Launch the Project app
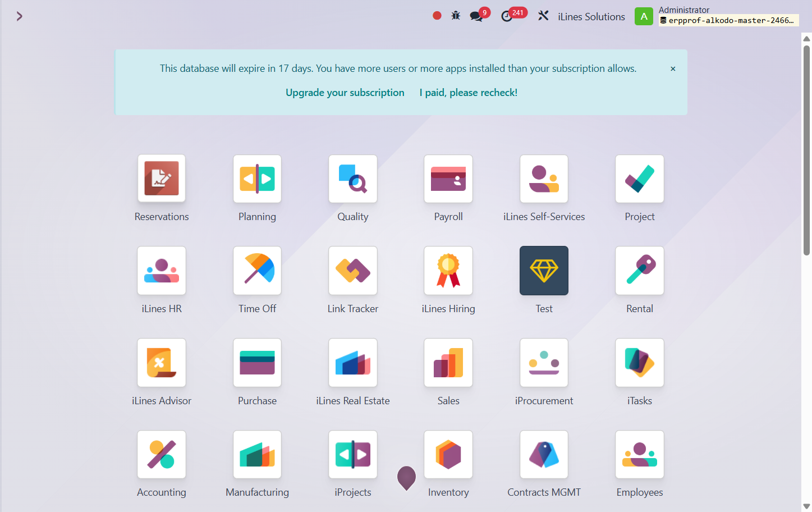The image size is (812, 512). tap(640, 179)
